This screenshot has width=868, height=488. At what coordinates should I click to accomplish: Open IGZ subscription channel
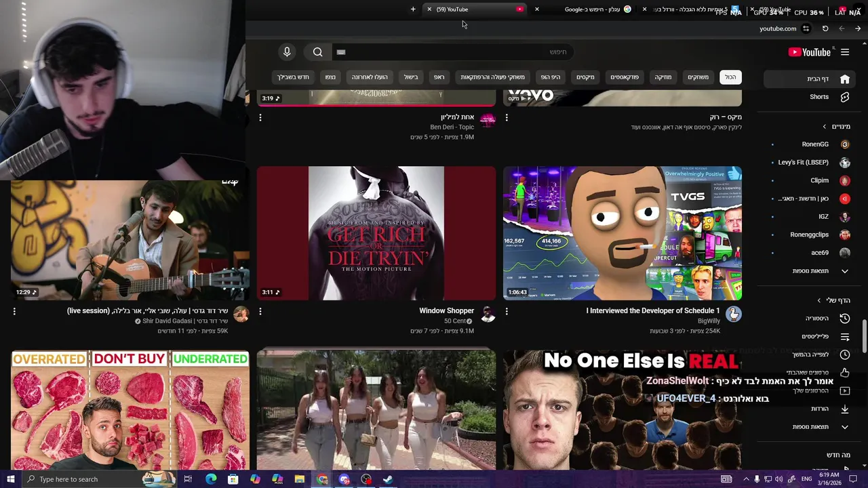tap(810, 217)
